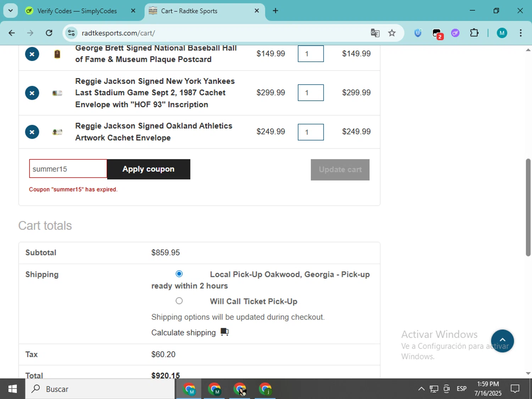Screen dimensions: 532x399
Task: Remove Reggie Jackson Yankees envelope from cart
Action: coord(32,93)
